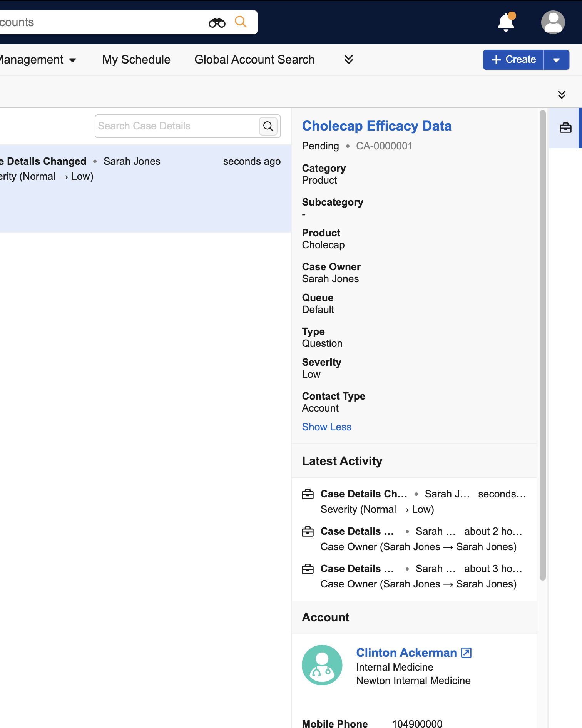Image resolution: width=582 pixels, height=728 pixels.
Task: Open Global Account Search tab
Action: (x=254, y=60)
